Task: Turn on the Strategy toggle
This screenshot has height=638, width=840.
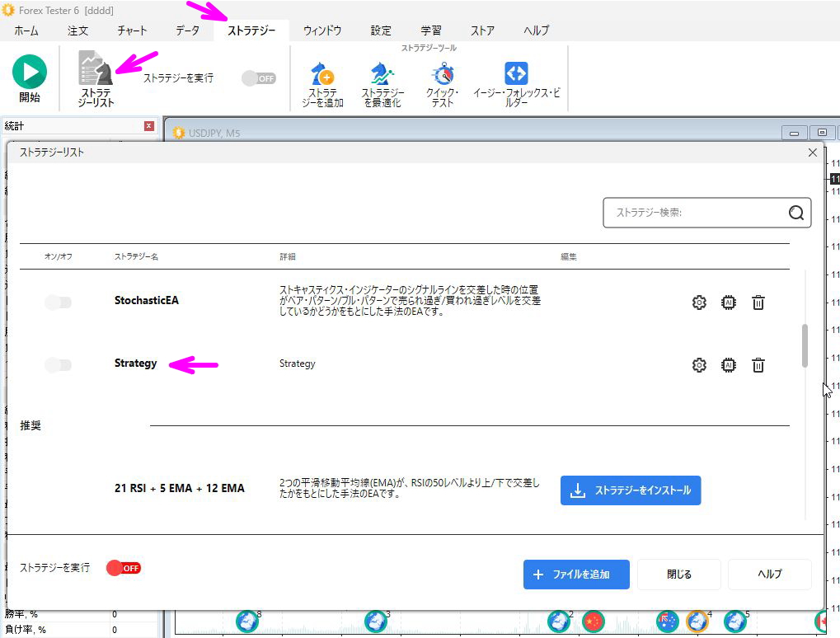Action: [58, 365]
